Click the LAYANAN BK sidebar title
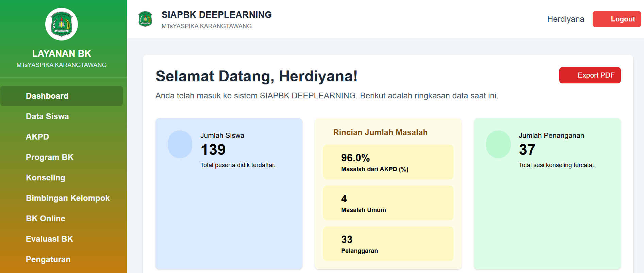Viewport: 644px width, 273px height. point(62,53)
